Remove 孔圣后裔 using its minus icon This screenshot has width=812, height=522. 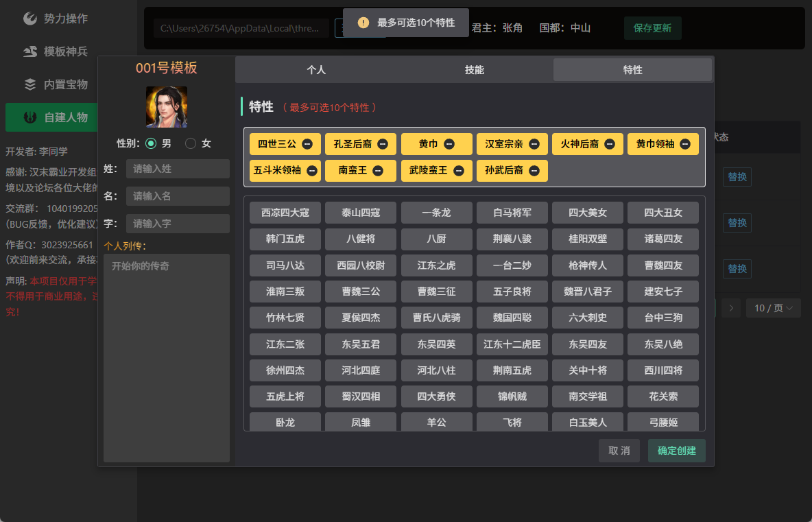(383, 144)
